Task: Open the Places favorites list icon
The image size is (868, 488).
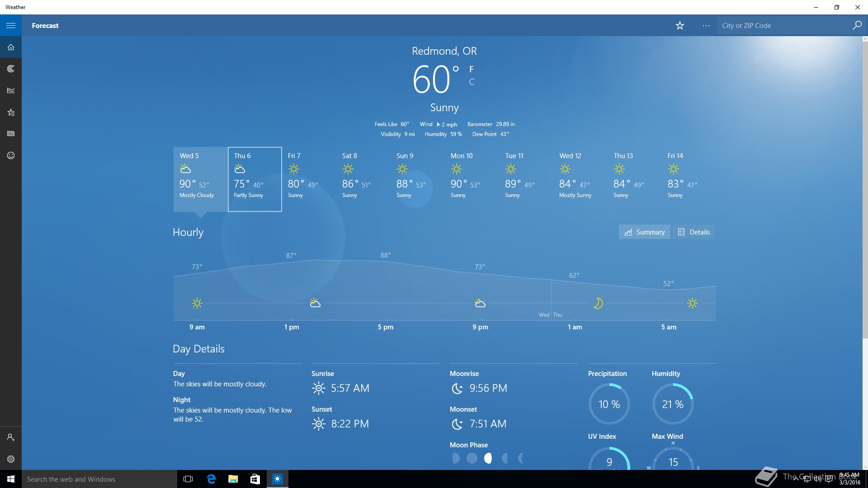Action: (x=11, y=112)
